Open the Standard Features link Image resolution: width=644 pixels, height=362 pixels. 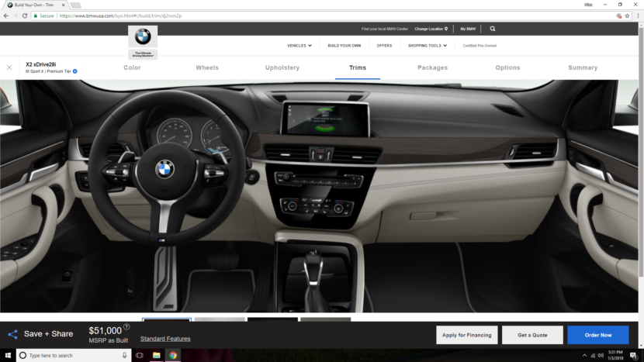165,339
